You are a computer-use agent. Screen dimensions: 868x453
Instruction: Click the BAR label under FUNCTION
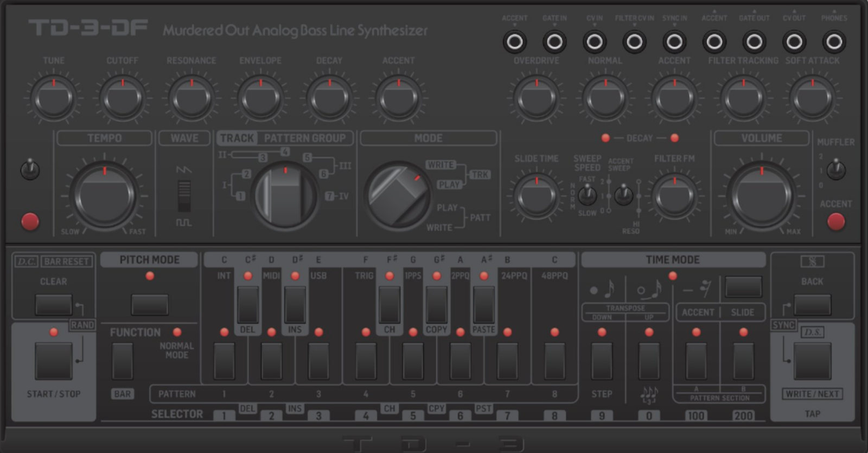[122, 394]
